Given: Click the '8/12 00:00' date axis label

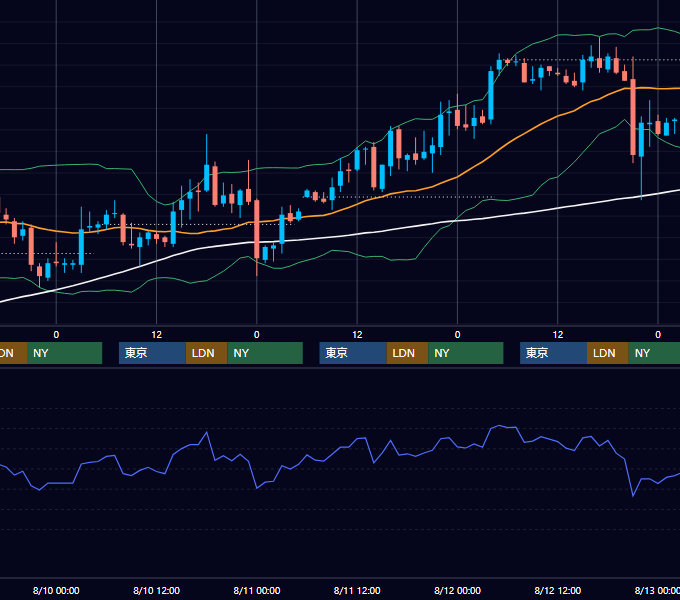Looking at the screenshot, I should [x=457, y=590].
